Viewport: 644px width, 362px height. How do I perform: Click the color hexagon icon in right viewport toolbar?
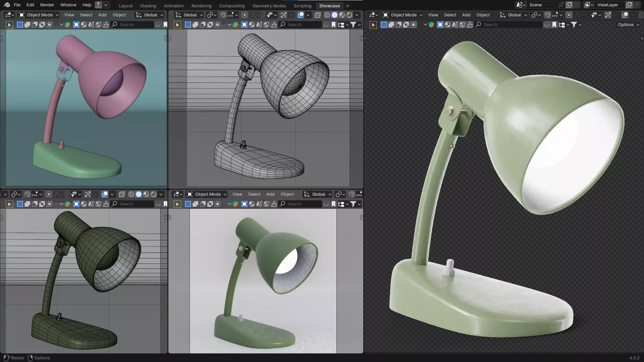[x=431, y=24]
